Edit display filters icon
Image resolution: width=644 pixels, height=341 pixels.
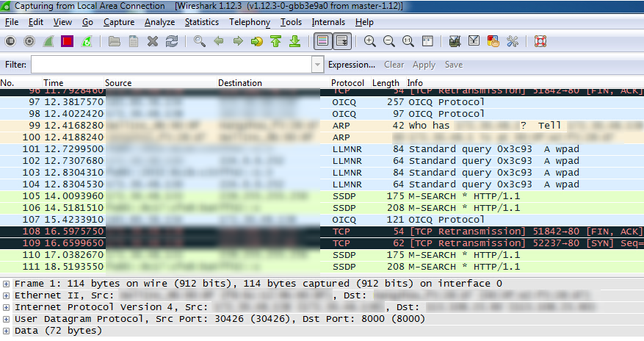[x=474, y=41]
